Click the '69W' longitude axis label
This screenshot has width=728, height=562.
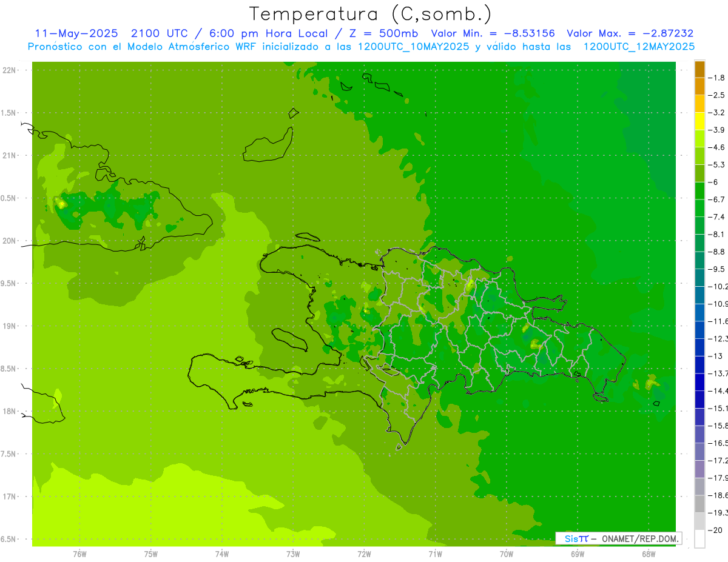click(578, 554)
